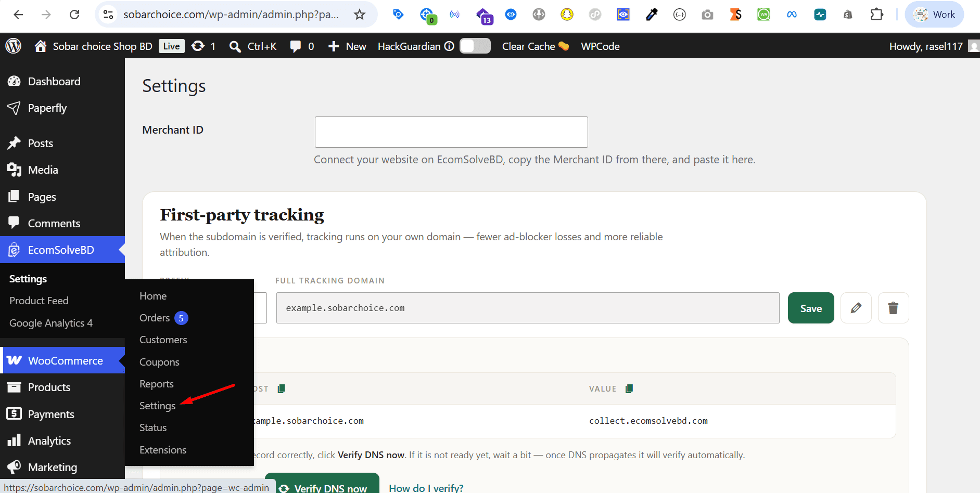The width and height of the screenshot is (980, 493).
Task: Click the yellow Snapchat-style ghost extension icon
Action: (567, 15)
